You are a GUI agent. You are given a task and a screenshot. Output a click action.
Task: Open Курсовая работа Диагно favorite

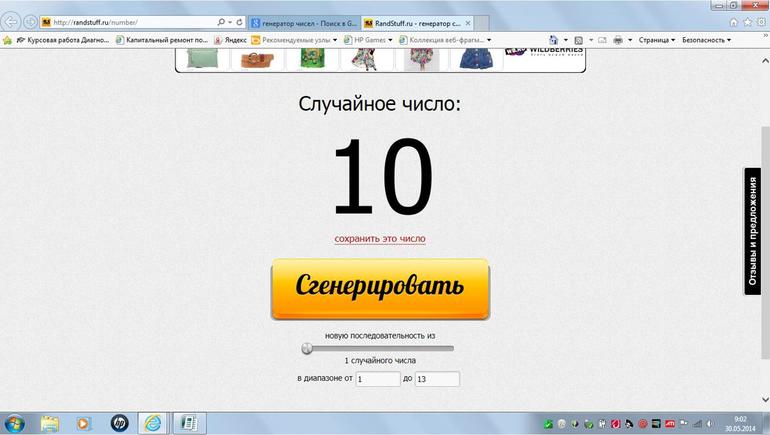click(63, 40)
